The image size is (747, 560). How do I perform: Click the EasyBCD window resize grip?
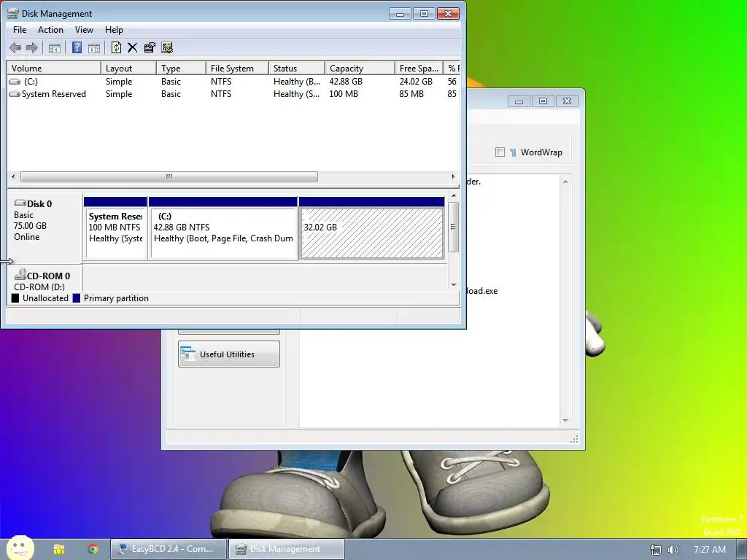point(575,439)
